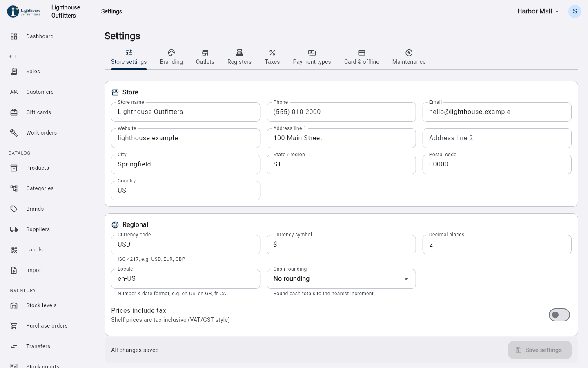Click the Currency symbol field
Image resolution: width=588 pixels, height=368 pixels.
341,245
